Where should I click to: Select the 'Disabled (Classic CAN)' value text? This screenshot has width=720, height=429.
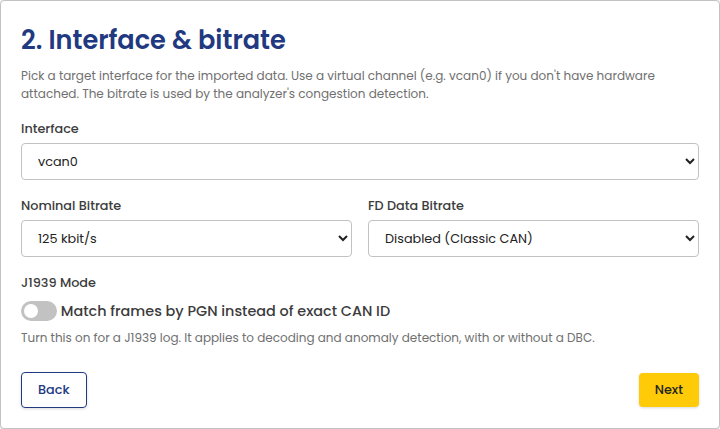pyautogui.click(x=458, y=239)
